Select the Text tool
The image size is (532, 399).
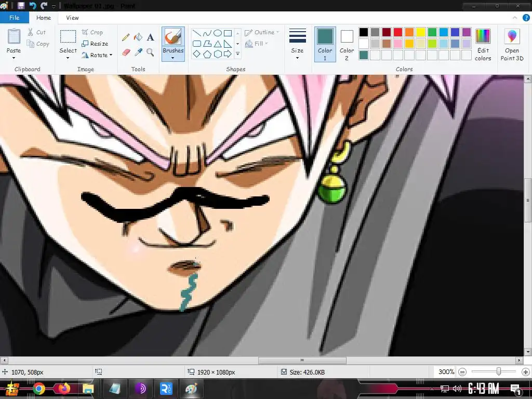coord(150,37)
